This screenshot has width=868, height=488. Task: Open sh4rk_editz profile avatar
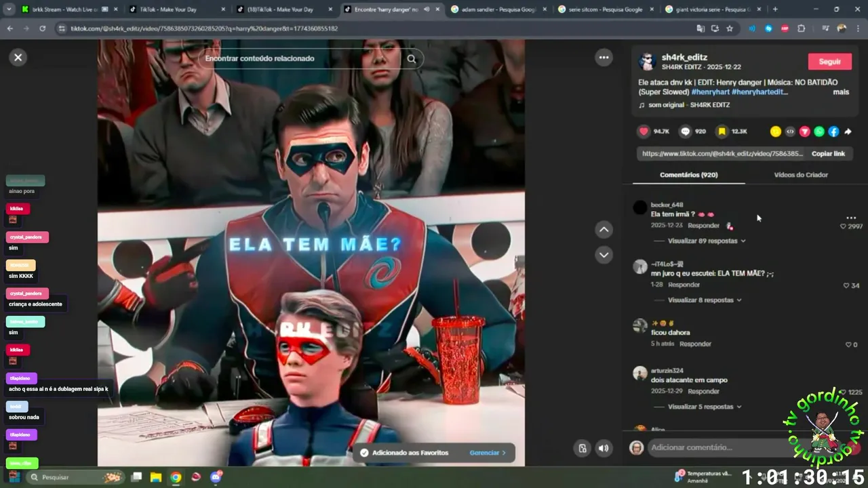click(x=647, y=62)
